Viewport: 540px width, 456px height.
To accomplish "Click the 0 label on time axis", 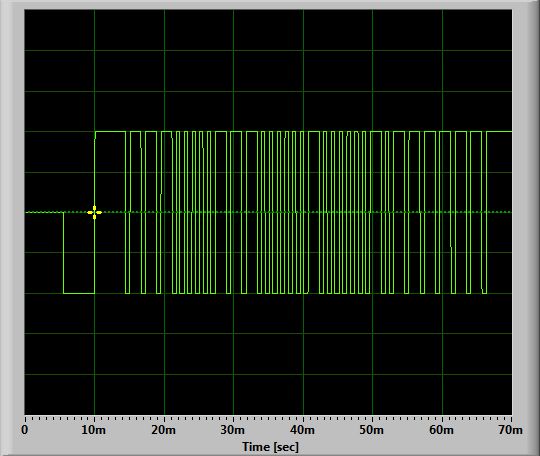I will (x=25, y=430).
